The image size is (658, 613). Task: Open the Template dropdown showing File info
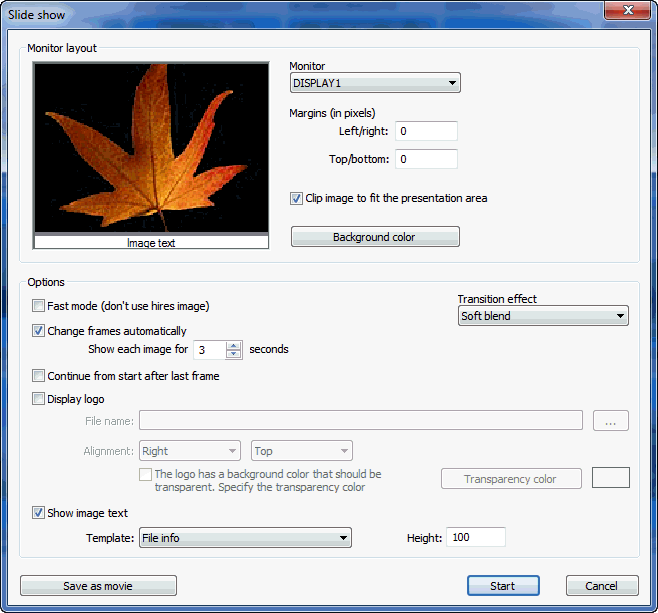[245, 538]
